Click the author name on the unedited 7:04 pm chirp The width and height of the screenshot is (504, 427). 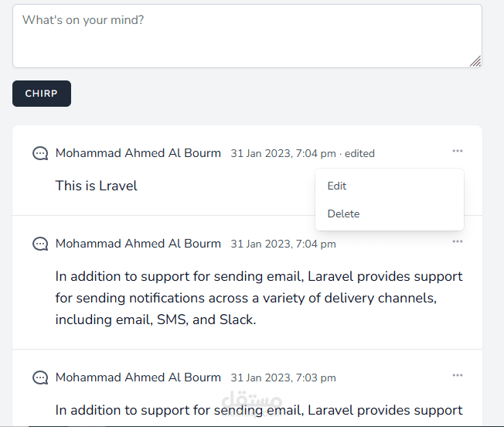pos(138,244)
